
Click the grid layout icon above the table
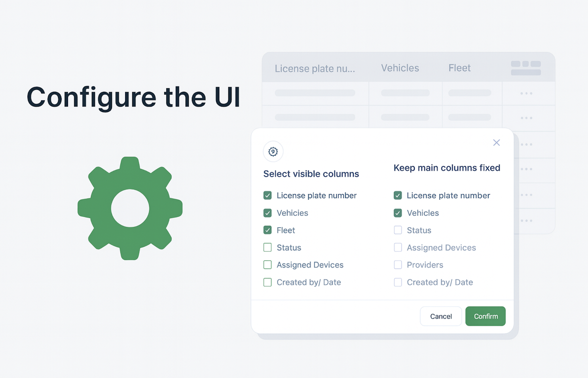coord(525,67)
